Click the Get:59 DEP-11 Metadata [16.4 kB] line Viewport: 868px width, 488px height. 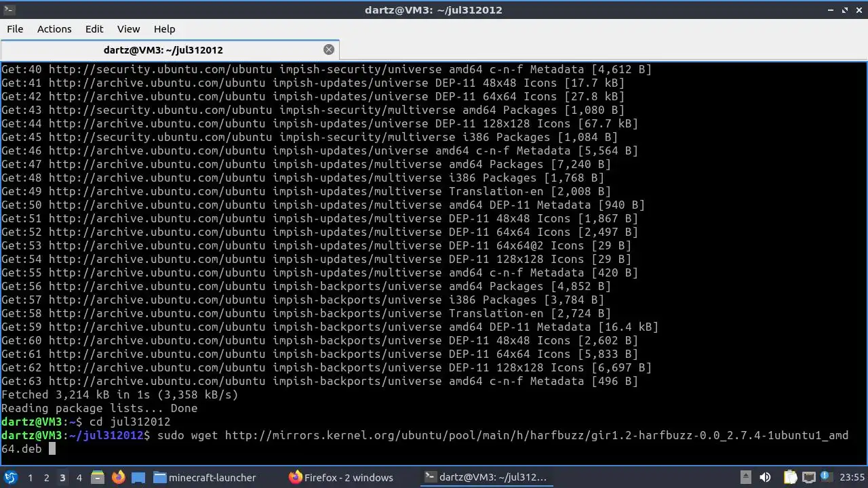click(x=330, y=327)
